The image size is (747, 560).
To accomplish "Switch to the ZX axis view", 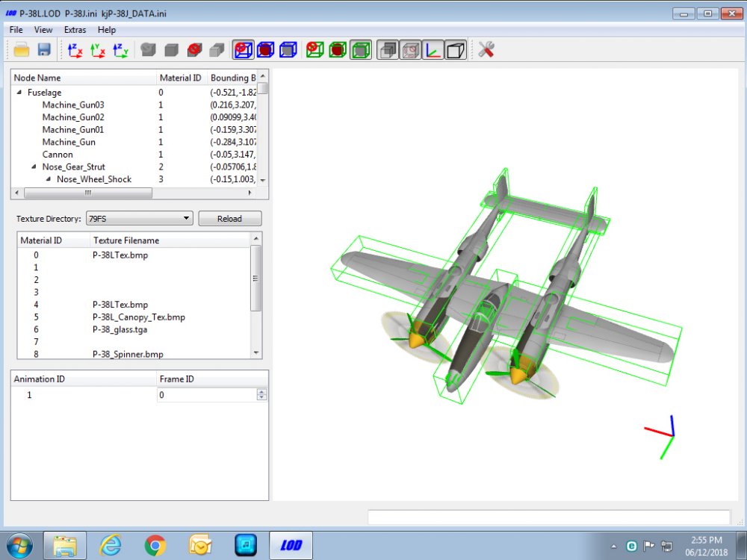I will click(x=75, y=50).
